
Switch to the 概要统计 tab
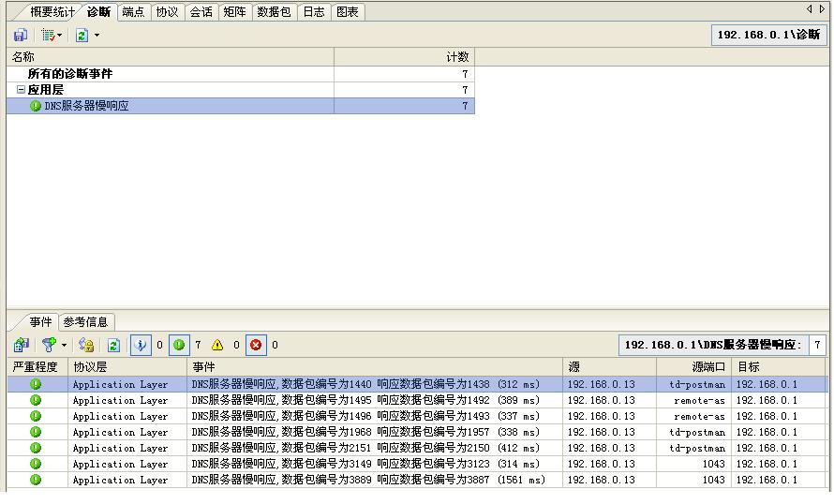click(x=52, y=12)
